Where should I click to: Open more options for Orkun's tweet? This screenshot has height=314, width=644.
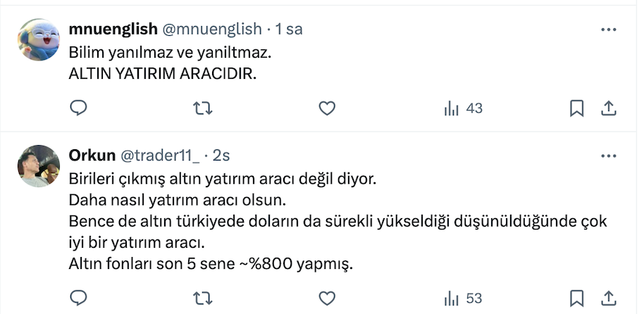pos(609,155)
